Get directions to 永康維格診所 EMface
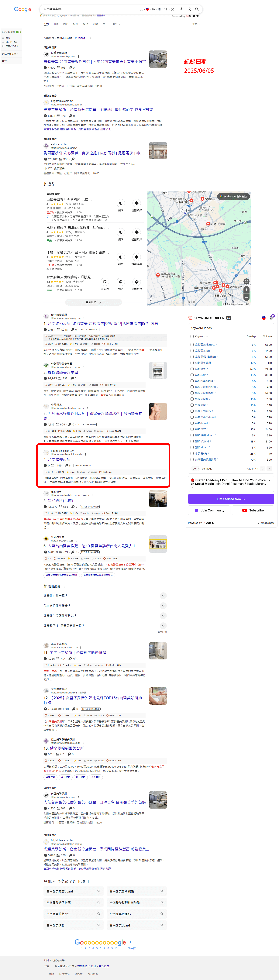Screen dimensions: 279x980 coord(137,232)
